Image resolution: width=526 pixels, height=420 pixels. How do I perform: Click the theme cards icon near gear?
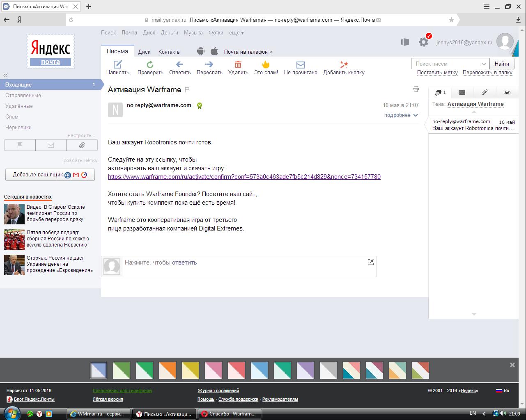(405, 42)
